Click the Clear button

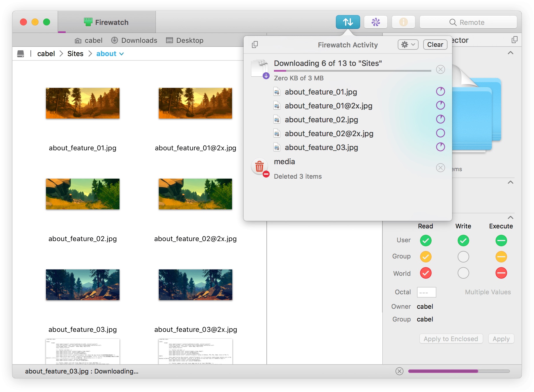[435, 45]
